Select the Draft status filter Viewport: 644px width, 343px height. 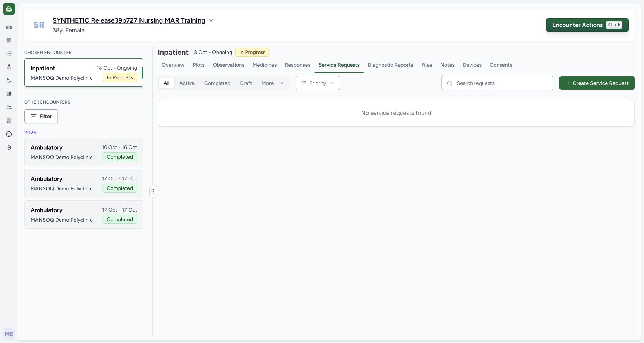click(x=246, y=83)
